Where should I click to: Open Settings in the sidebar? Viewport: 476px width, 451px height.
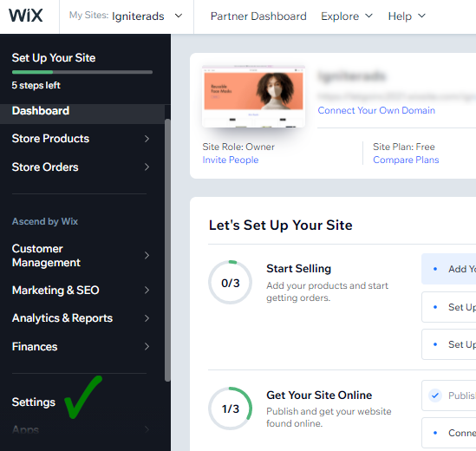click(34, 402)
